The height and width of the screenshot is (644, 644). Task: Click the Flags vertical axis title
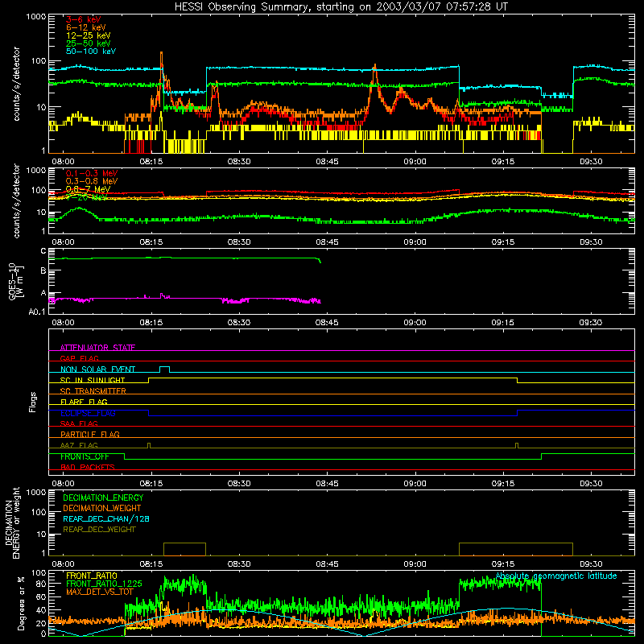(33, 402)
